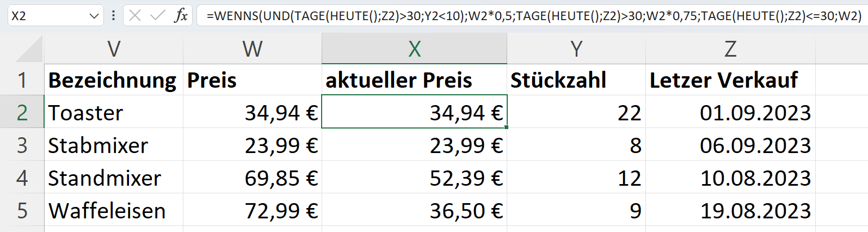Select column V header

(x=114, y=49)
